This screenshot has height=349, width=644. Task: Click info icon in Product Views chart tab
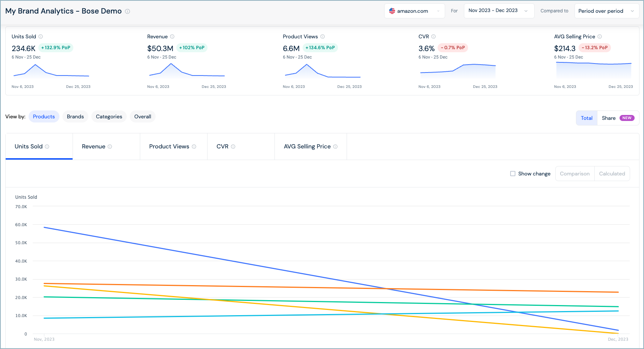click(194, 147)
